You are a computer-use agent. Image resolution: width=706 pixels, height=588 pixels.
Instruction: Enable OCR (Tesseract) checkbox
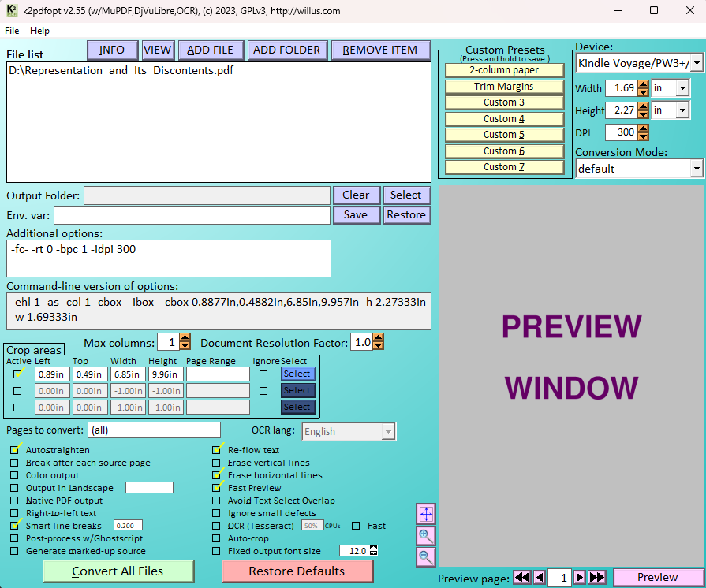(x=217, y=526)
